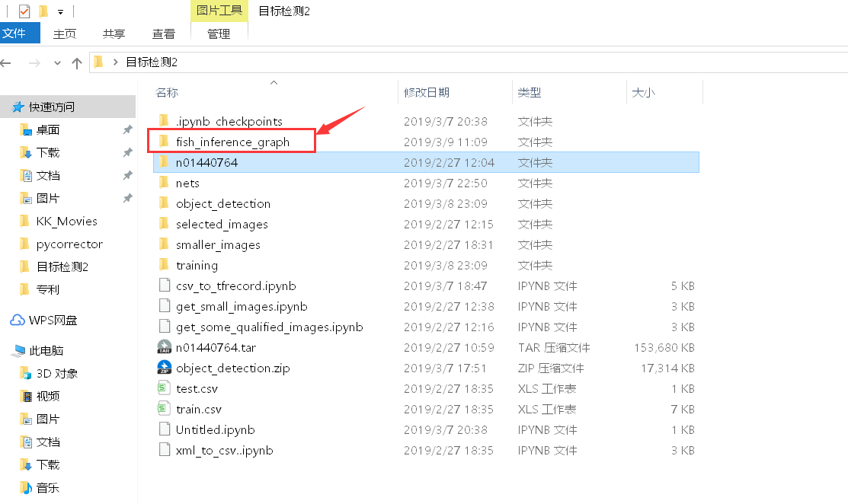Select the smaller_images folder
Viewport: 848px width, 504px height.
click(x=218, y=244)
